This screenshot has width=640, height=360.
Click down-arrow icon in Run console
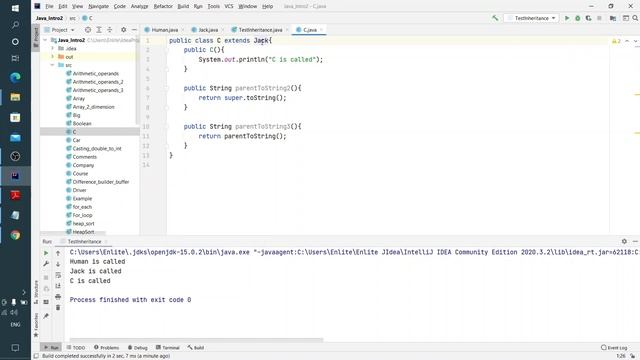(58, 264)
